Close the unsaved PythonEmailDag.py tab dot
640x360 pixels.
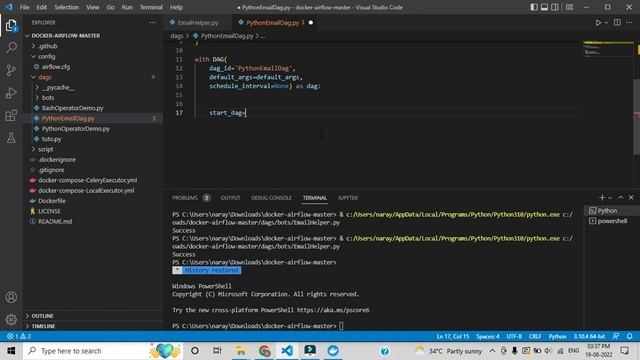(311, 23)
